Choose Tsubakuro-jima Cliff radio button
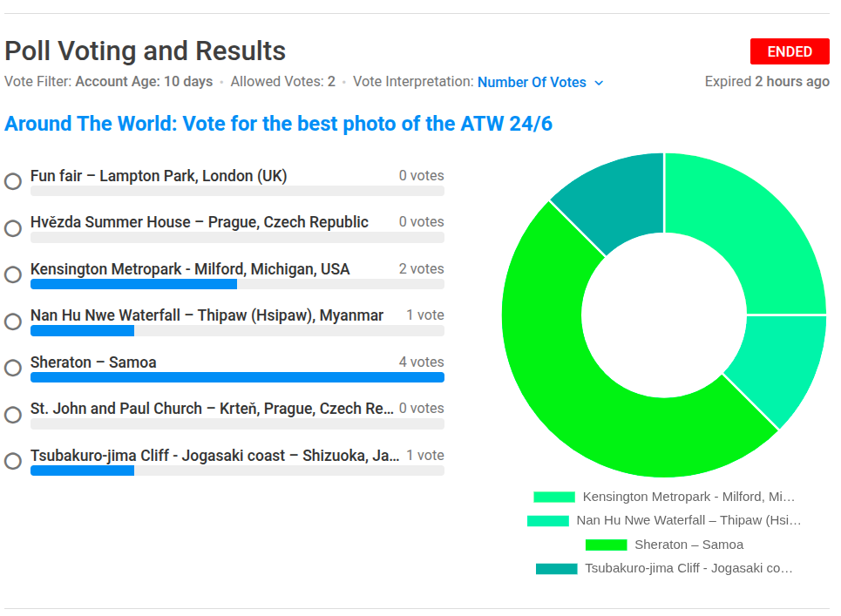Viewport: 841px width, 616px height. 13,461
